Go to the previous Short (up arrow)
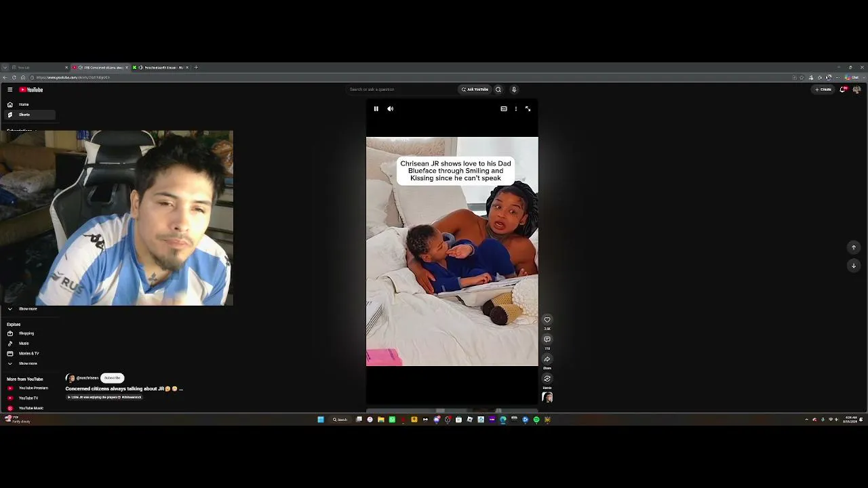 point(854,247)
